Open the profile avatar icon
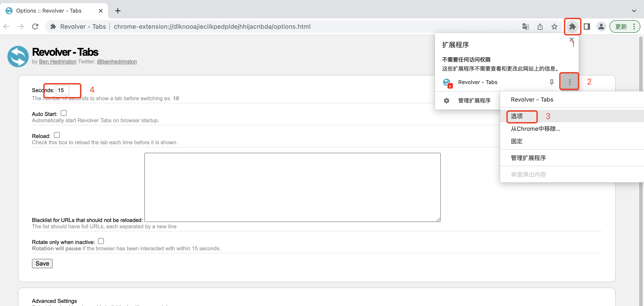Screen dimensions: 644x306 point(601,27)
